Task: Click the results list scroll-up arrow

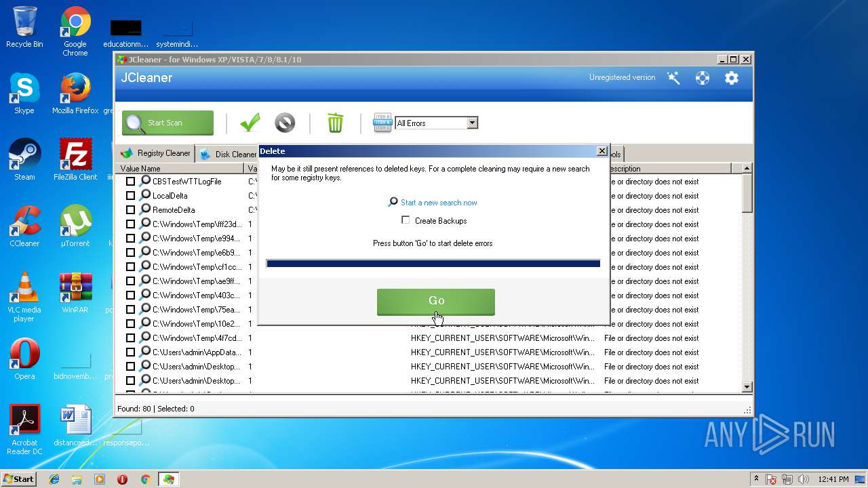Action: (x=747, y=168)
